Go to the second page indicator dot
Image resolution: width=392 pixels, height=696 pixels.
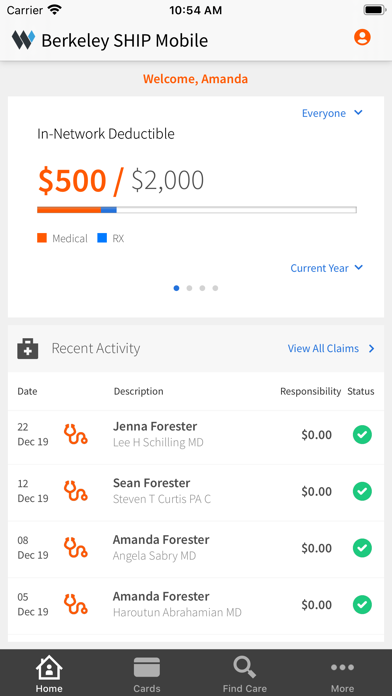(x=189, y=288)
